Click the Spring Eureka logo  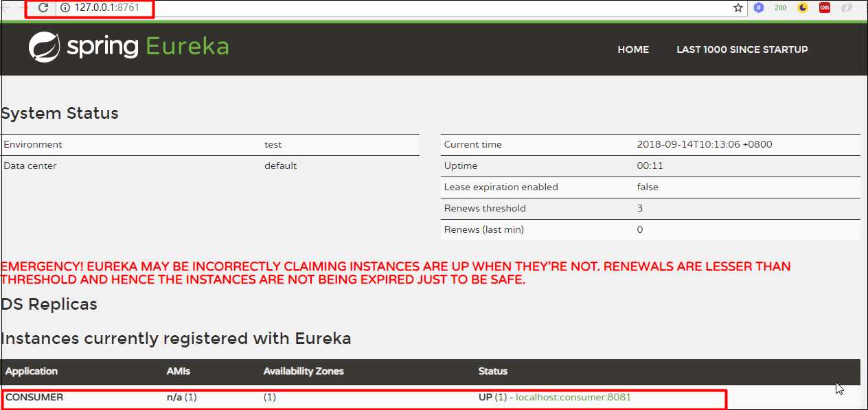click(x=128, y=47)
